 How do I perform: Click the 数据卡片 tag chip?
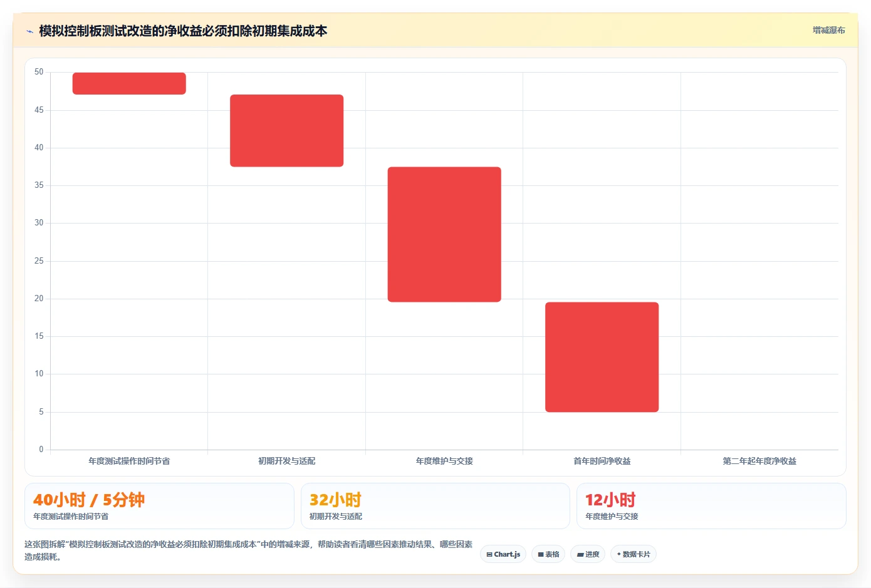click(634, 554)
